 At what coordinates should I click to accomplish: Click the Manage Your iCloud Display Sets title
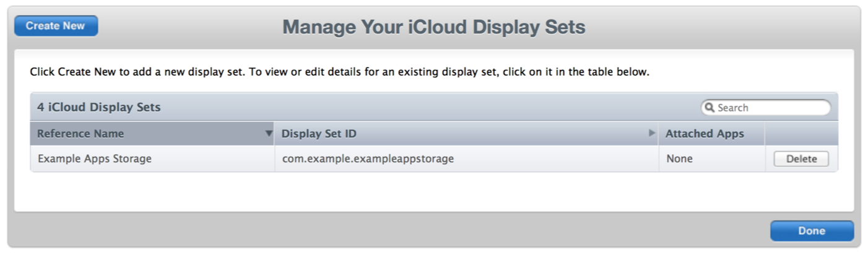coord(433,27)
